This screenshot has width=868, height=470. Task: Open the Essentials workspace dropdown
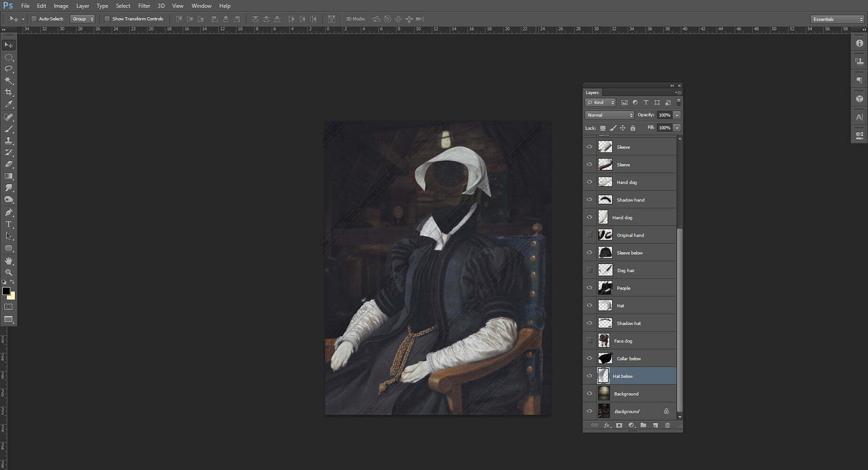point(837,19)
